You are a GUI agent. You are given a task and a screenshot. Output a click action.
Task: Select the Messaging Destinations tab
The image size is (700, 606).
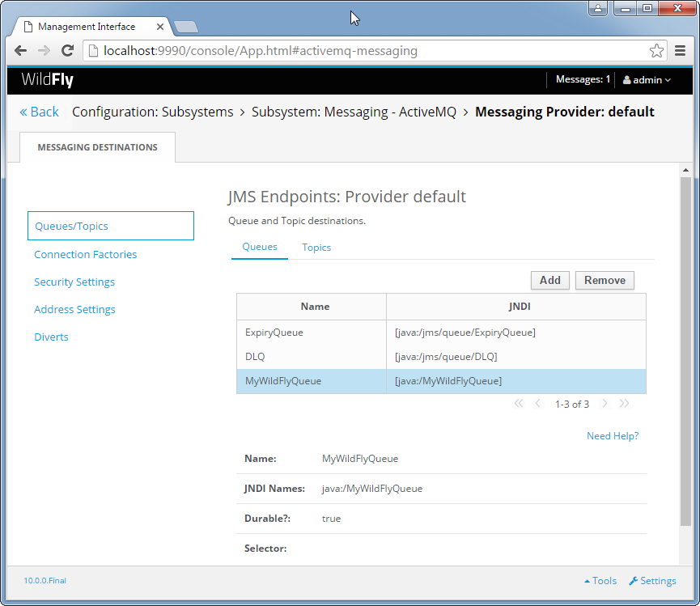(x=97, y=147)
